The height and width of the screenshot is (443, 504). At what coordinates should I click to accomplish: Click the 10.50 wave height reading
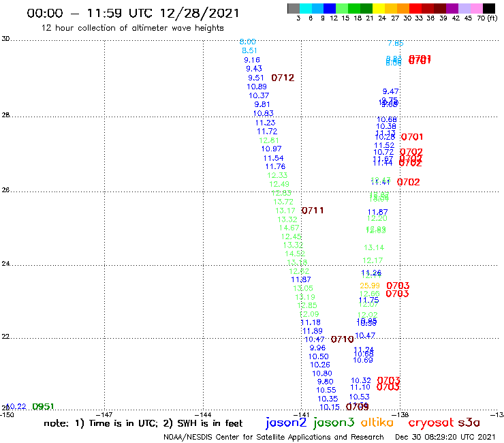pos(318,356)
